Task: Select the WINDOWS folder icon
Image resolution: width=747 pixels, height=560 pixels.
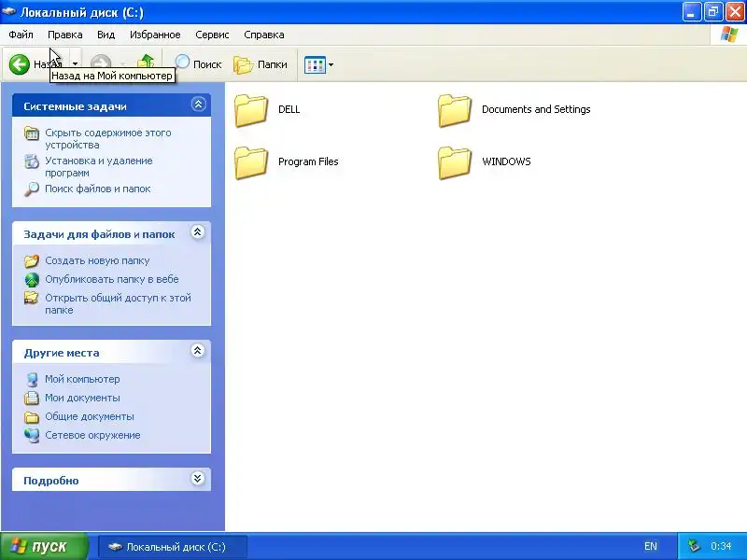Action: point(455,161)
